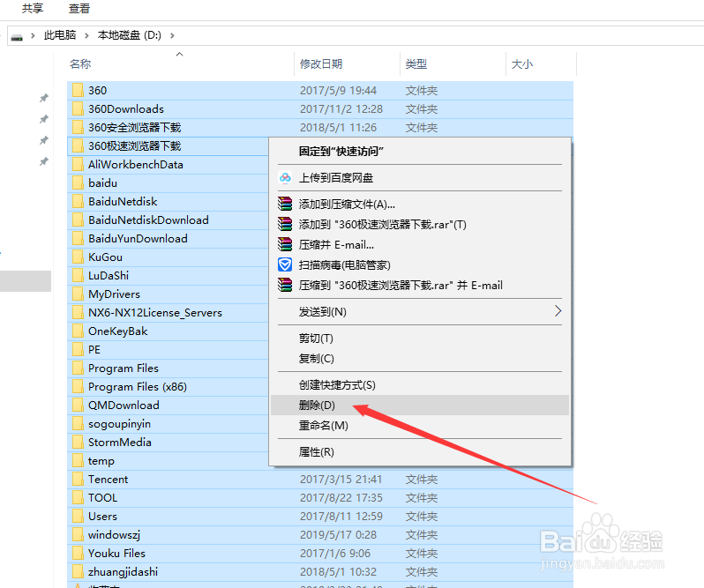This screenshot has width=704, height=588.
Task: Expand the chevron after 此电脑 breadcrumb
Action: click(86, 35)
